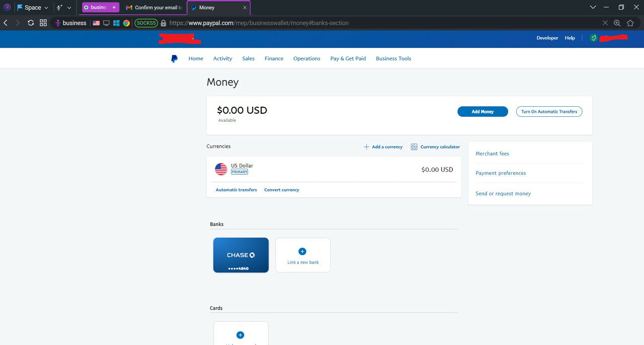644x345 pixels.
Task: Reload the page with the refresh icon
Action: pos(31,23)
